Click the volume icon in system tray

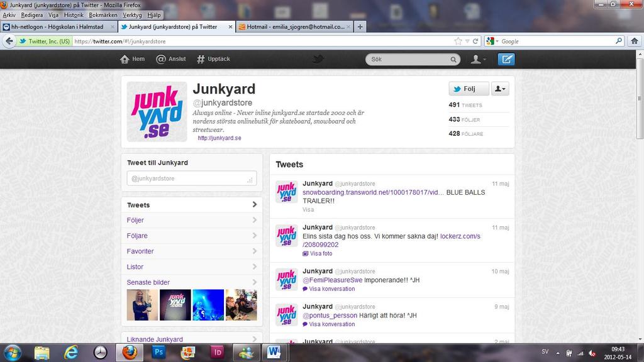pyautogui.click(x=592, y=353)
